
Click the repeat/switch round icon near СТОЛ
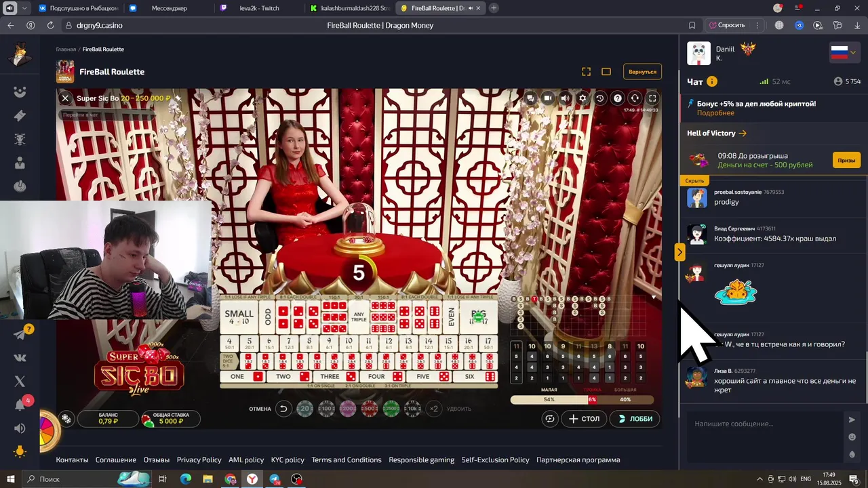[550, 419]
